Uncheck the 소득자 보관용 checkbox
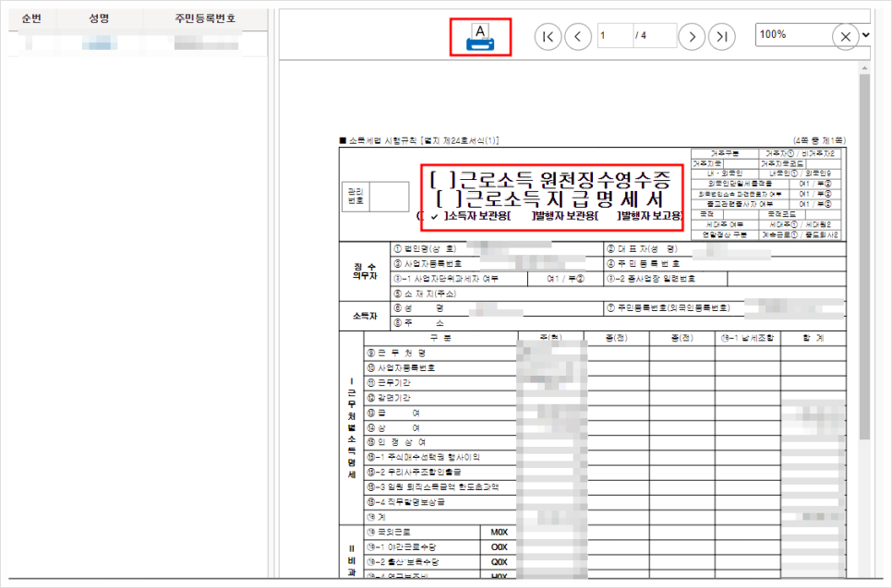892x588 pixels. (x=433, y=216)
